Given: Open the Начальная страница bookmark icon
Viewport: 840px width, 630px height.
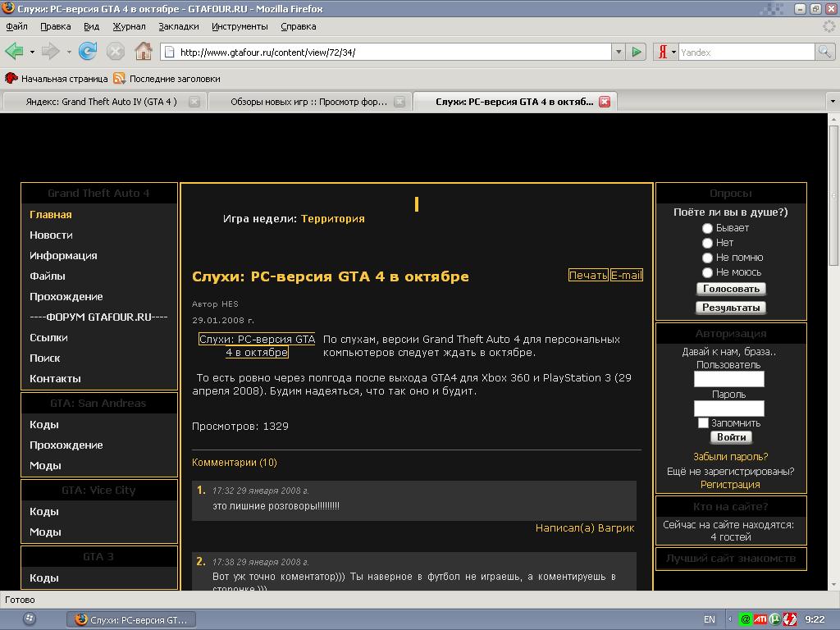Looking at the screenshot, I should click(11, 78).
